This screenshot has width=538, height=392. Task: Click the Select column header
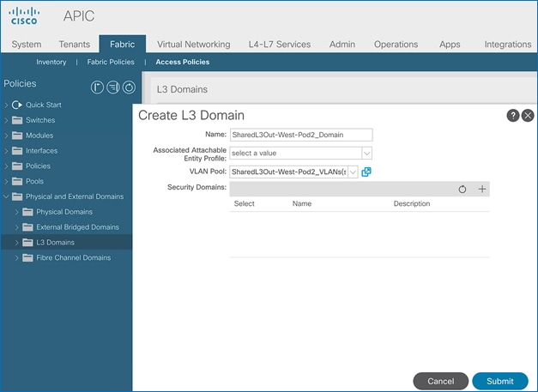[245, 203]
